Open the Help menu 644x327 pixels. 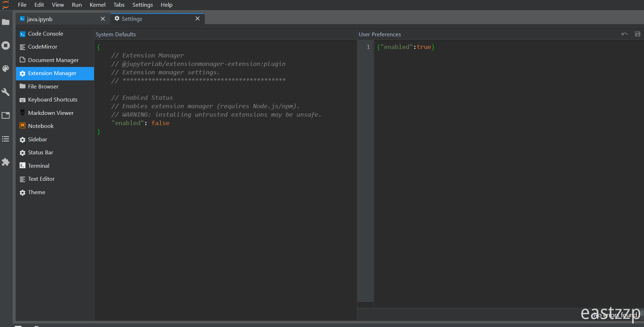tap(167, 5)
